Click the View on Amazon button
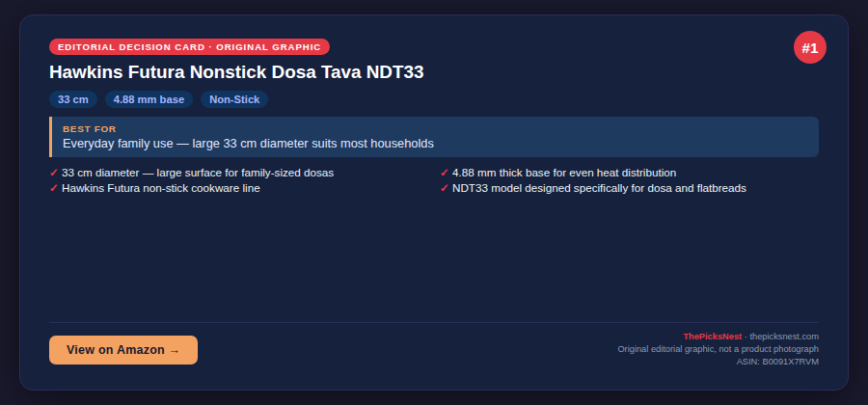Screen dimensions: 868x405 click(x=123, y=350)
